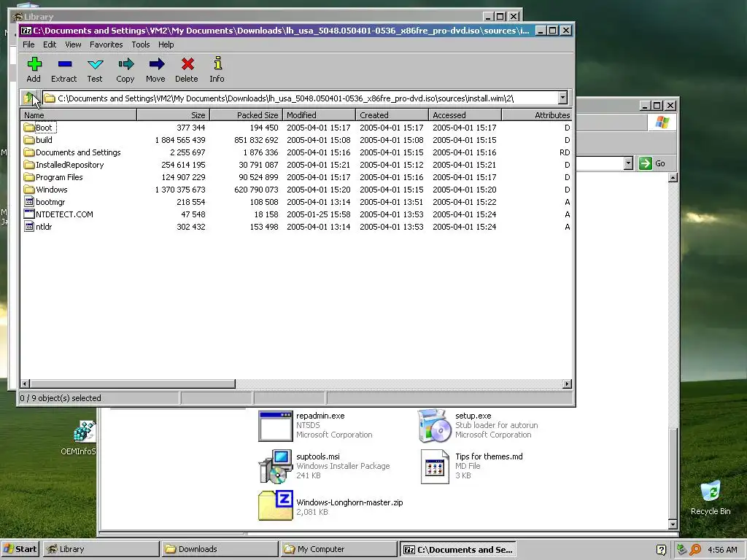Viewport: 747px width, 560px height.
Task: Click left arrow of horizontal scrollbar
Action: (x=26, y=384)
